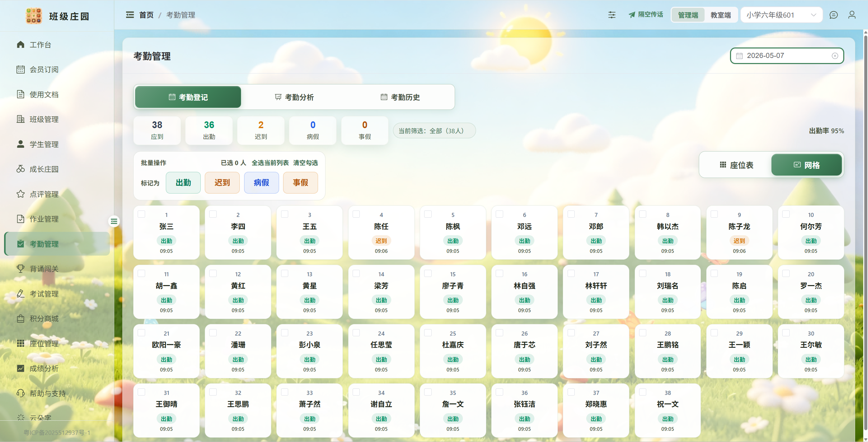The width and height of the screenshot is (868, 442).
Task: Click 全选当前列表 link
Action: 270,163
